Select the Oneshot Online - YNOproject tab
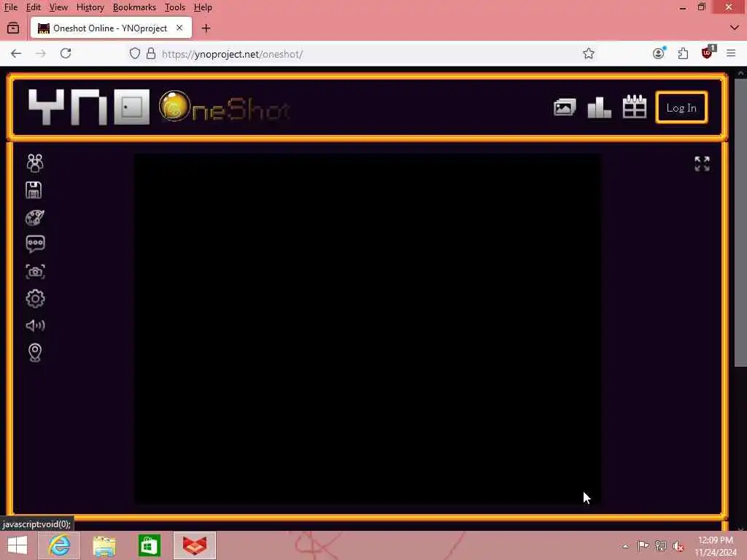 pyautogui.click(x=111, y=28)
